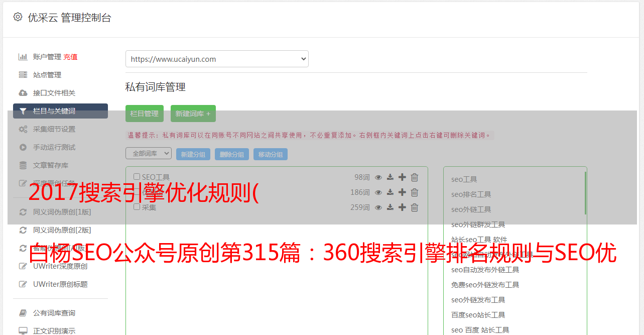Click the cloud upload icon for 接口文件相关
644x335 pixels.
click(23, 93)
